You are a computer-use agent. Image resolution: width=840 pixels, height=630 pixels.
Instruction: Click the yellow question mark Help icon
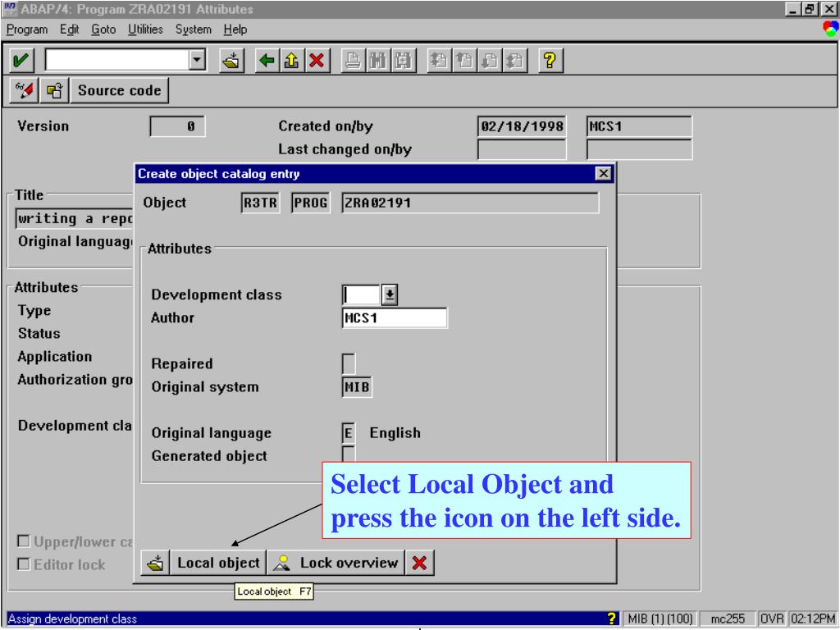coord(550,60)
